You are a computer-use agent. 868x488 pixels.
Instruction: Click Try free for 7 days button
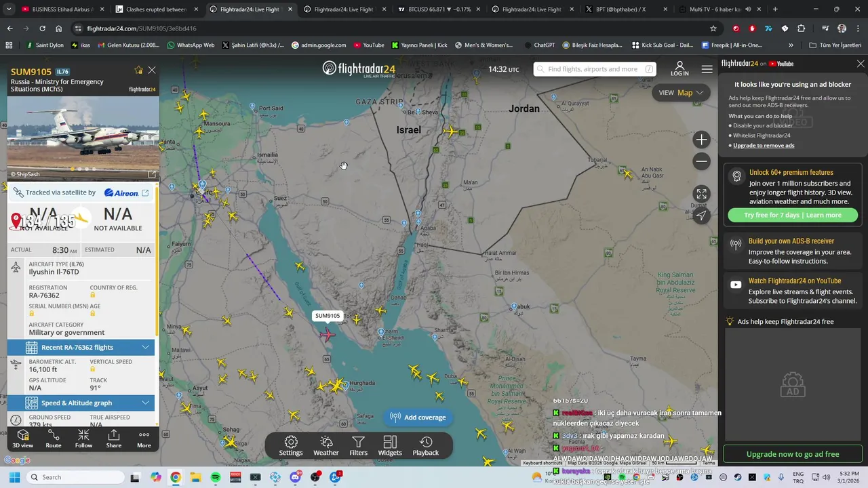(x=793, y=215)
